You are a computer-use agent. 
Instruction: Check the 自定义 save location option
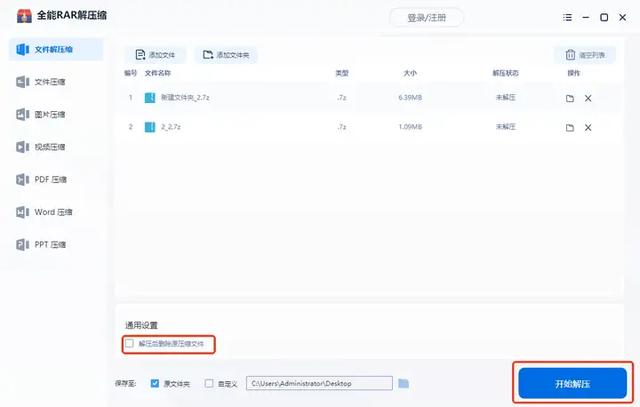pos(209,383)
